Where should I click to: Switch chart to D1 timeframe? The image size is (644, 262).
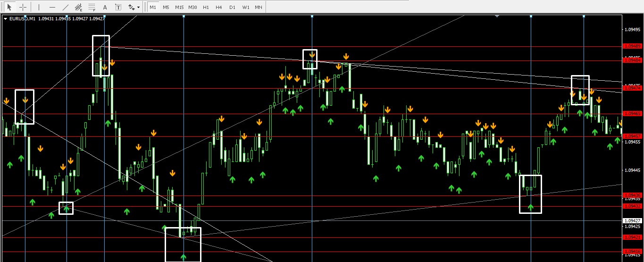(232, 7)
